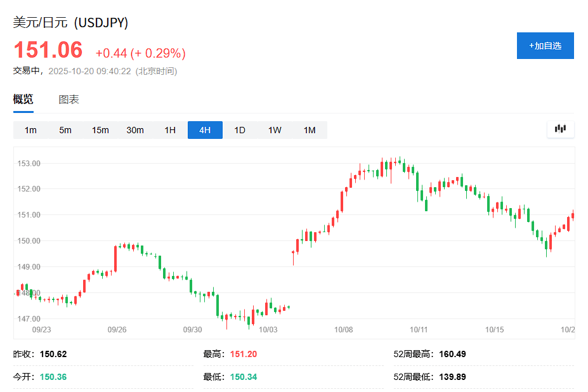Viewport: 588px width, 392px height.
Task: Click the 09/26 date label on axis
Action: tap(117, 330)
